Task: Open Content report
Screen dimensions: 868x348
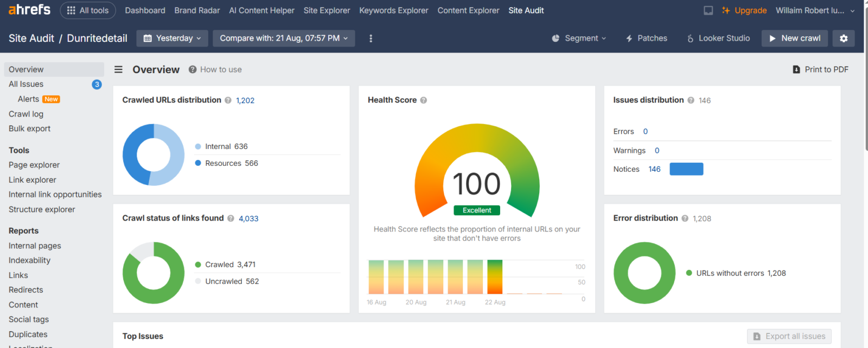Action: 23,305
